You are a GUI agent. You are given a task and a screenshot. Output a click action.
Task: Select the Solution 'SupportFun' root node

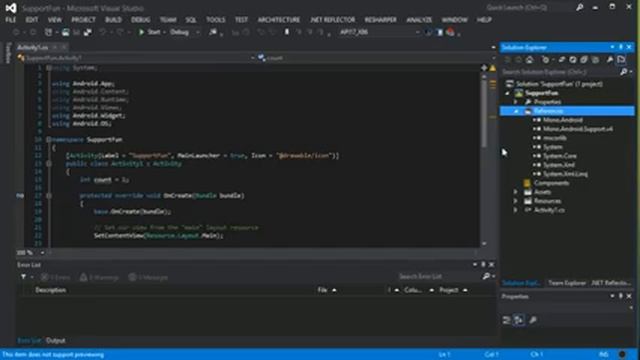[558, 84]
